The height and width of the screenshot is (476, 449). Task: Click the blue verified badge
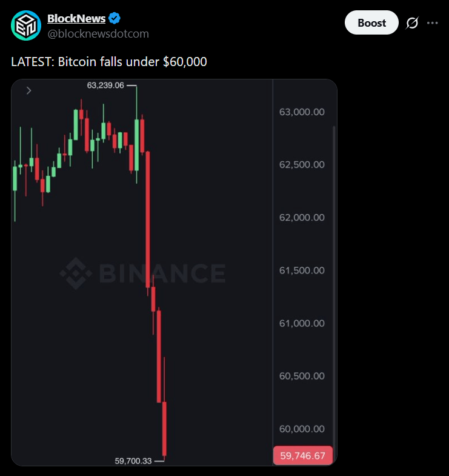click(115, 18)
